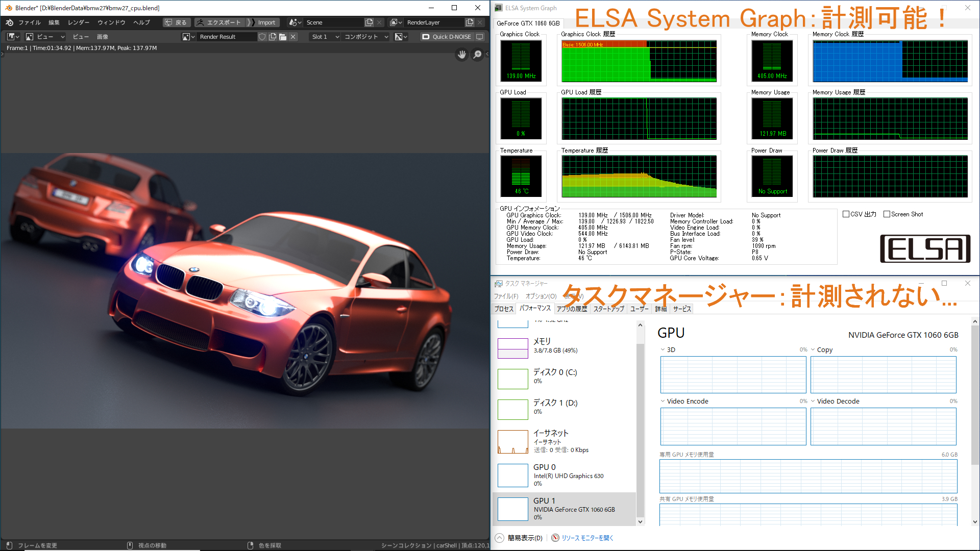Click the 戻る button in Blender
The image size is (980, 551).
point(177,22)
